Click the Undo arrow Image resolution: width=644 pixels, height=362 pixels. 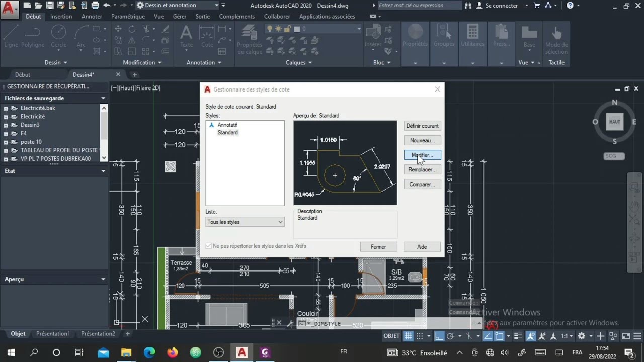coord(106,6)
